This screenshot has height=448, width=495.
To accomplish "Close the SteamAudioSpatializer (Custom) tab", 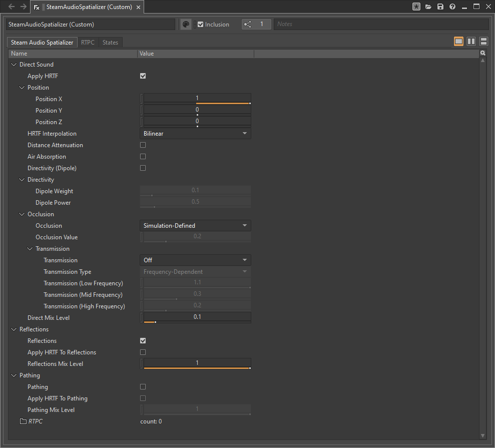I will click(x=138, y=8).
